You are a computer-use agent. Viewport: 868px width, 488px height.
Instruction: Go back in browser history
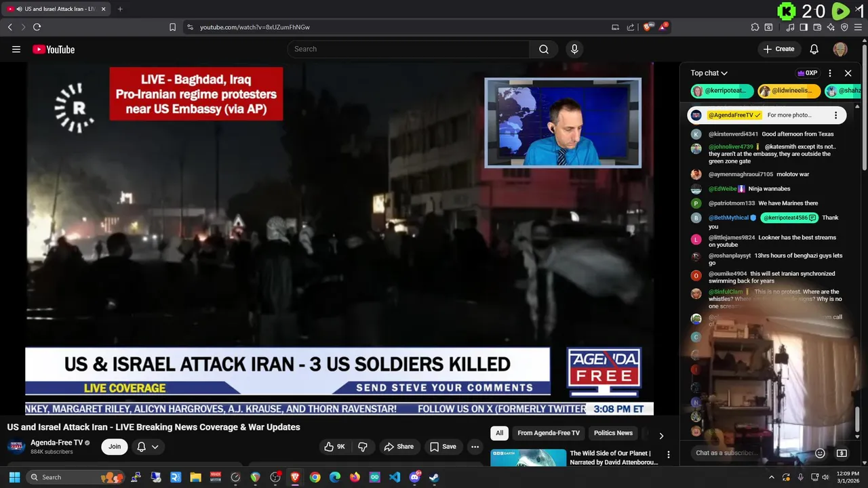[9, 27]
